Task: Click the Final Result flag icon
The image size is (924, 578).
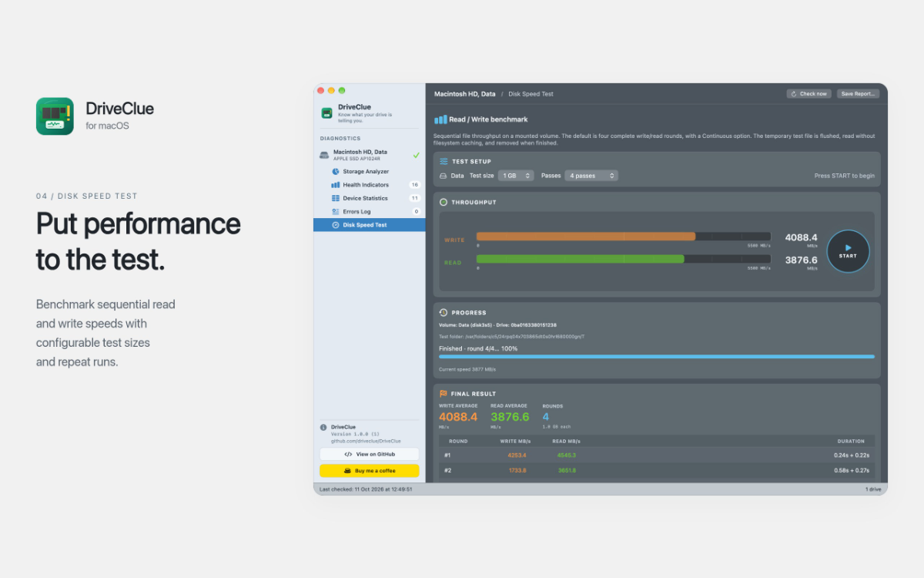Action: [444, 394]
